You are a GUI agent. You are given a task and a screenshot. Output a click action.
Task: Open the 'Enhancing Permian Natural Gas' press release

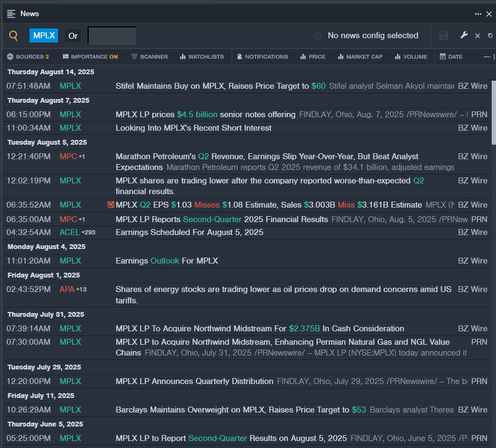coord(283,347)
